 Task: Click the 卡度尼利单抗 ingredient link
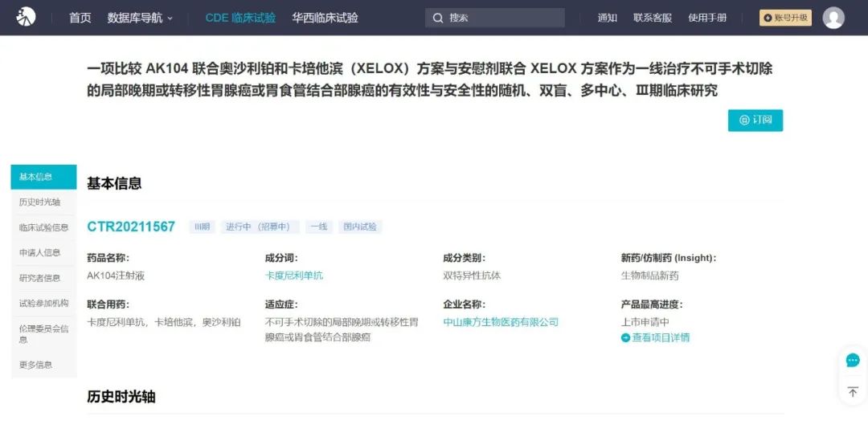294,276
